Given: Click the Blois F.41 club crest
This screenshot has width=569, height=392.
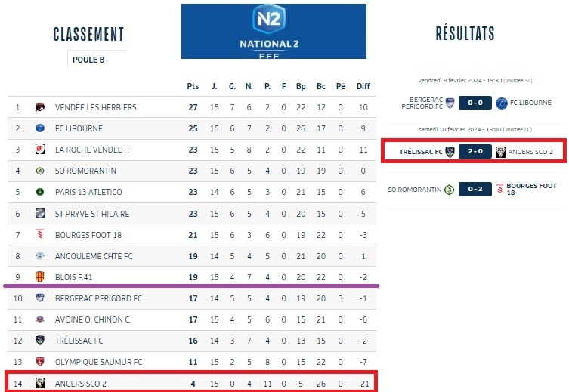Looking at the screenshot, I should tap(40, 276).
